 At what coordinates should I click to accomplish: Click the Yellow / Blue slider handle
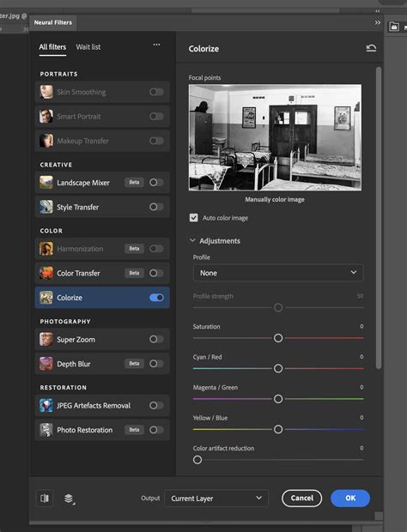click(x=278, y=430)
